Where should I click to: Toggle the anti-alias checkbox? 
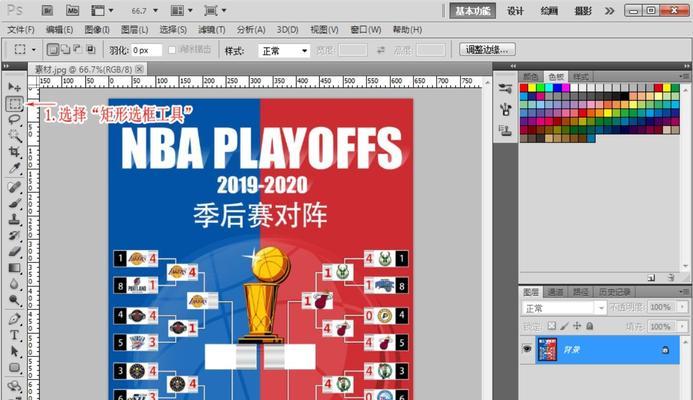click(172, 50)
